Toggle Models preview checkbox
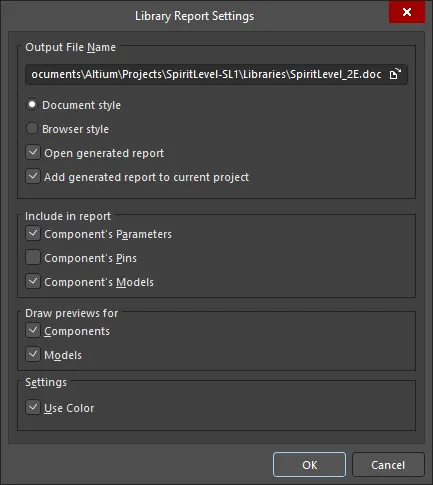This screenshot has height=485, width=433. (33, 355)
